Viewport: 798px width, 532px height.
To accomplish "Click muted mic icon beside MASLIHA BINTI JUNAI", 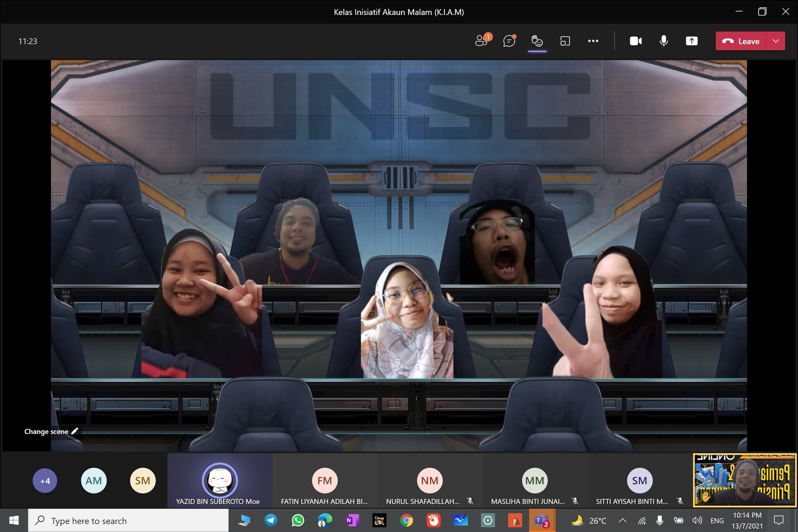I will pyautogui.click(x=575, y=501).
